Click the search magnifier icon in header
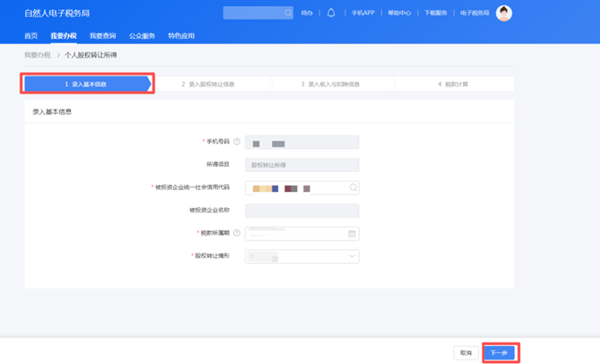 287,13
